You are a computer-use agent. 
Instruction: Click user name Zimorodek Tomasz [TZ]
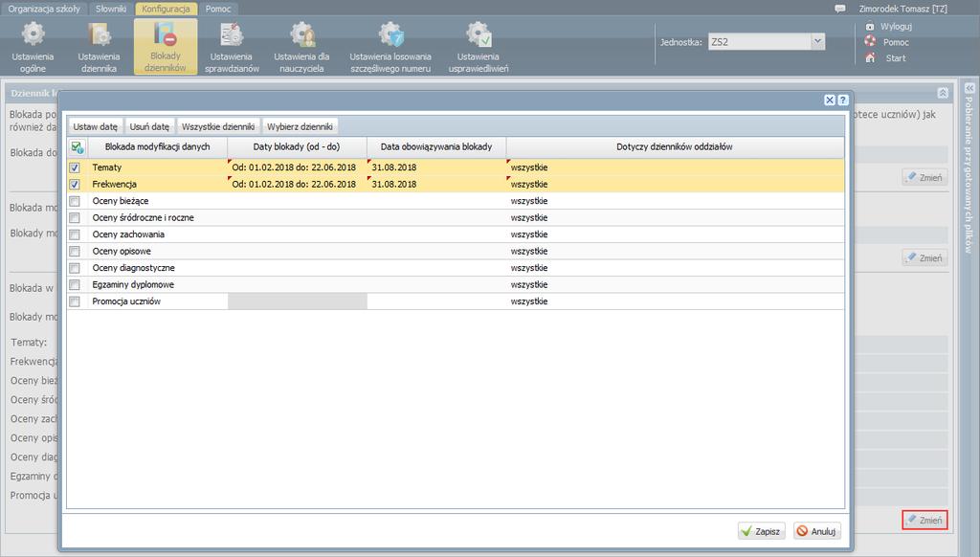click(903, 9)
